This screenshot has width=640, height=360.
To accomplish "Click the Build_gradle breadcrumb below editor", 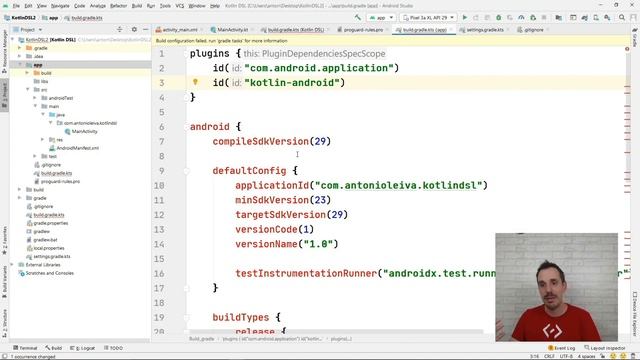I will (x=202, y=339).
